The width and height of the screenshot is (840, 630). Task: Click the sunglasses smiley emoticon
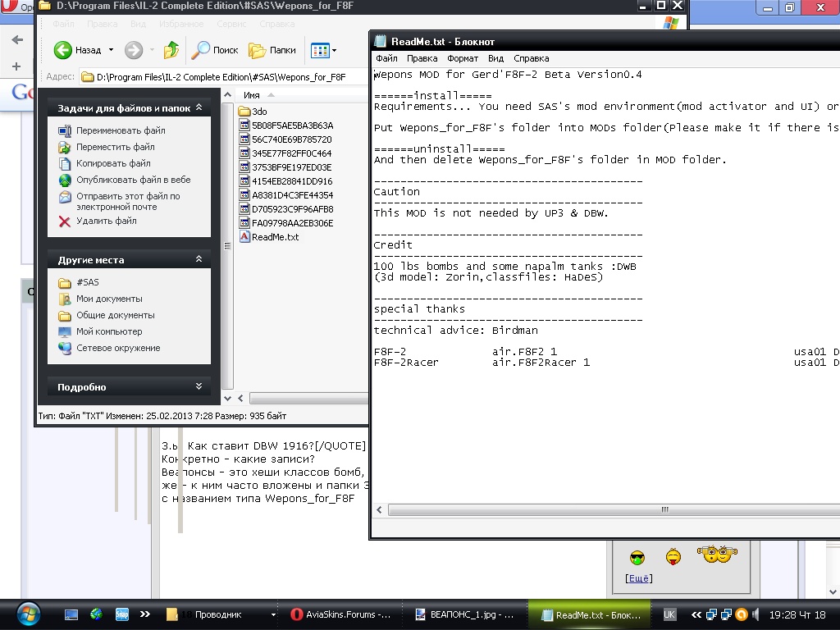(637, 559)
